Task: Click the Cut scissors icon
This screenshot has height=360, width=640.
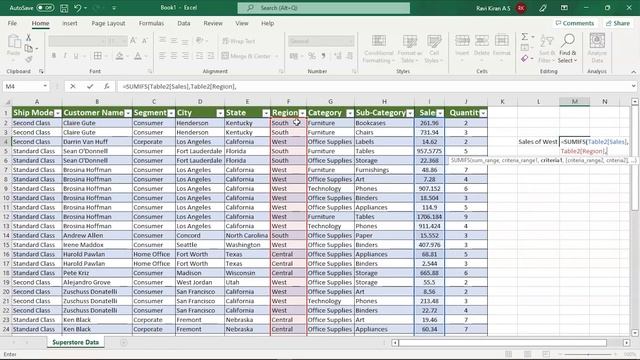Action: pyautogui.click(x=29, y=38)
